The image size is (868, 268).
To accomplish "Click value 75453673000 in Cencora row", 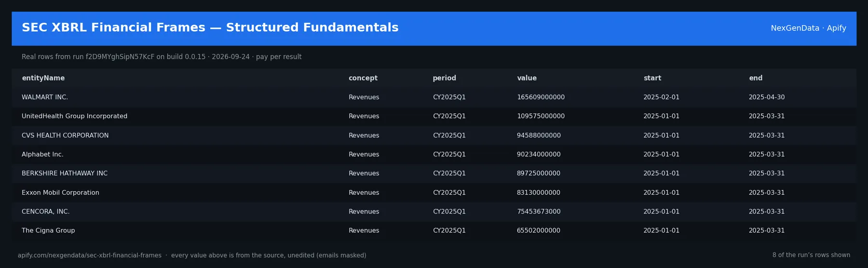I will pos(539,212).
